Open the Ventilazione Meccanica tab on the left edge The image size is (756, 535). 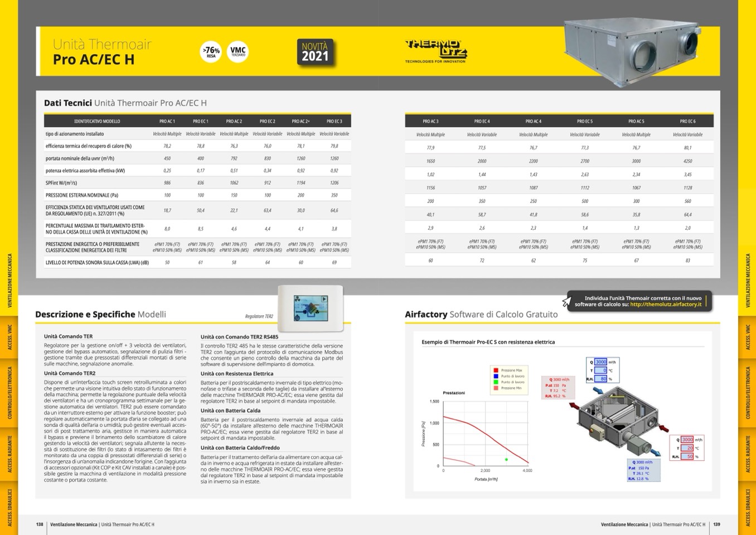pyautogui.click(x=9, y=281)
